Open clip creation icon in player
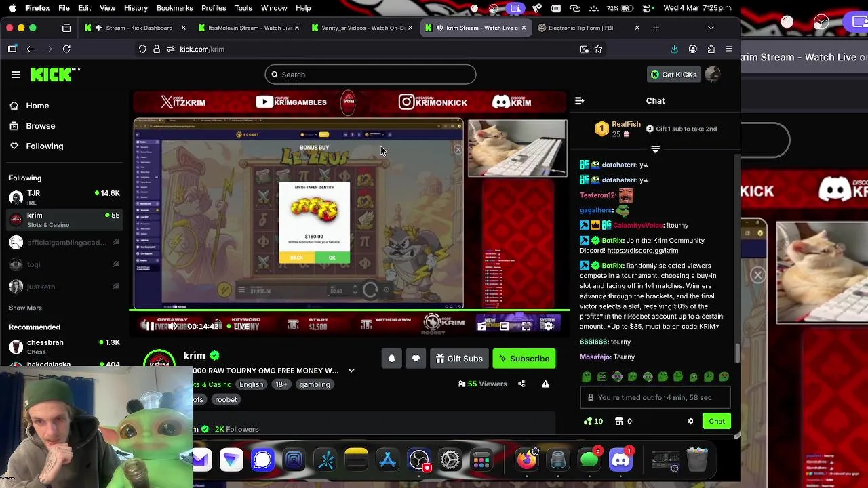Viewport: 868px width, 488px height. pos(481,326)
